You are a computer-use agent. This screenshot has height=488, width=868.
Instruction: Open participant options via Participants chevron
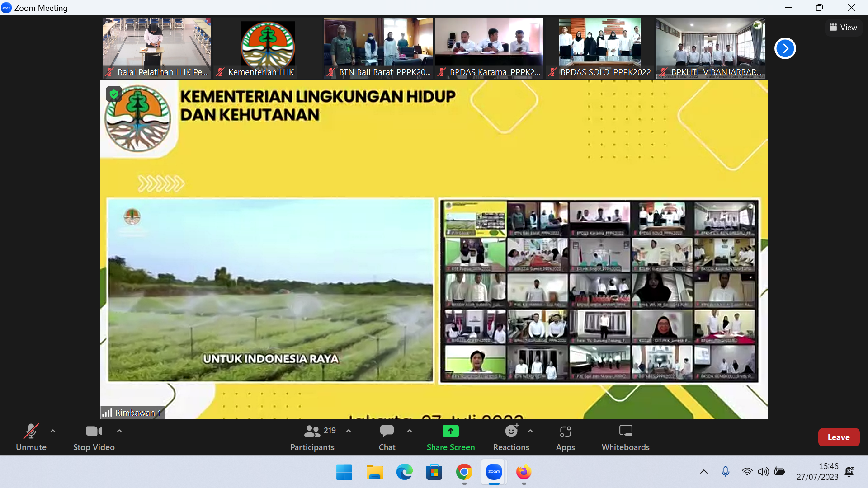(x=348, y=432)
